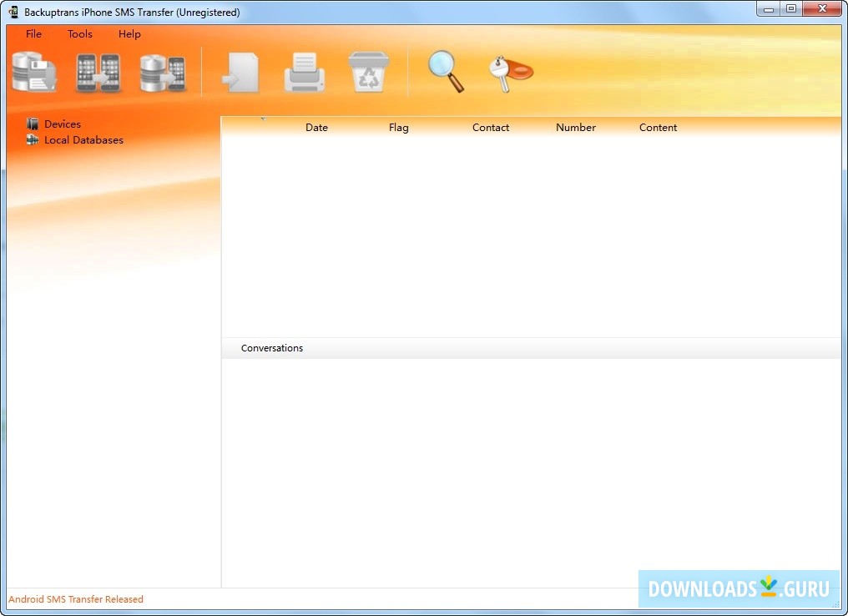Click the Number column header
This screenshot has height=616, width=848.
[x=575, y=127]
